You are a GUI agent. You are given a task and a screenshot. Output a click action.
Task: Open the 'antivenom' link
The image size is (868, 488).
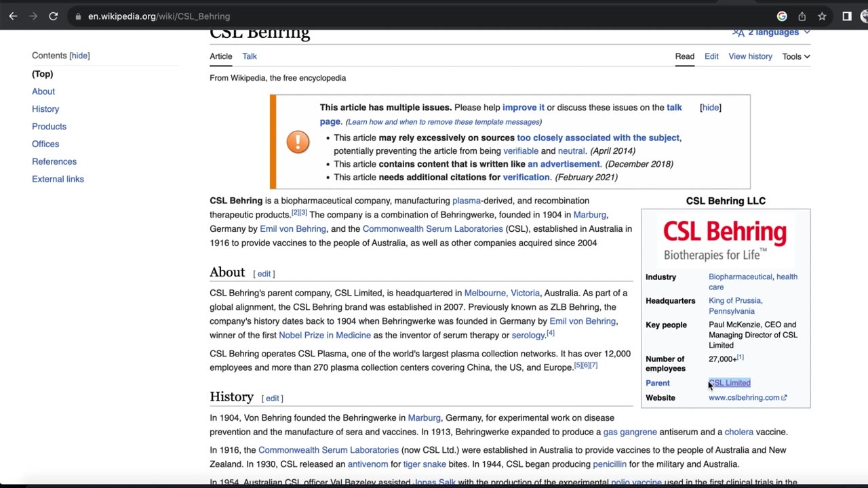pyautogui.click(x=368, y=464)
